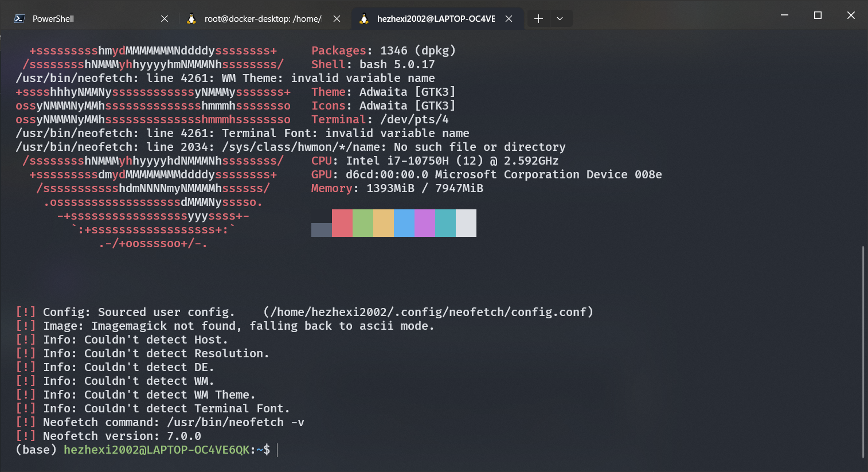Click the green swatch in the neofetch palette

pyautogui.click(x=362, y=223)
